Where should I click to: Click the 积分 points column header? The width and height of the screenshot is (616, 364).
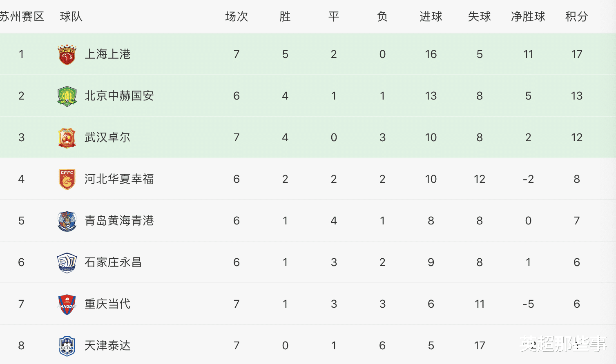click(x=576, y=17)
